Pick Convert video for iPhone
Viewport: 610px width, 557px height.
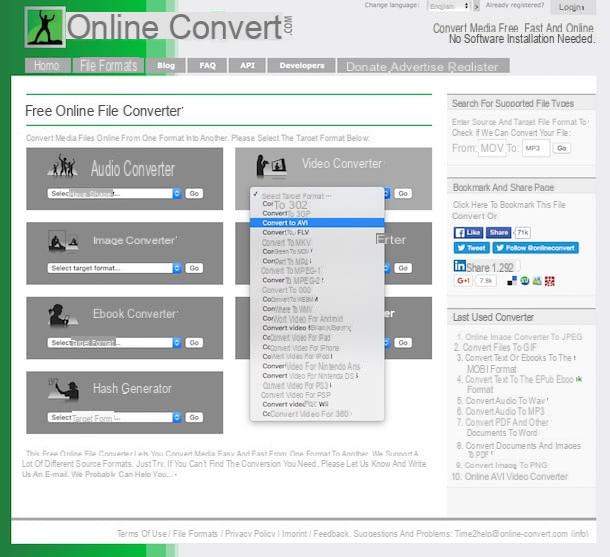pos(317,347)
